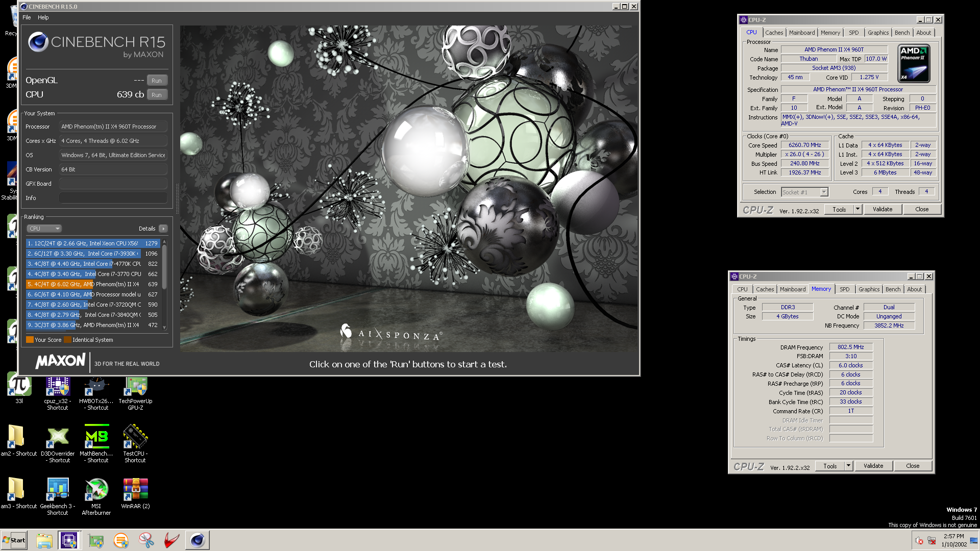Viewport: 980px width, 551px height.
Task: Click Validate in the lower CPU-Z window
Action: [x=873, y=466]
